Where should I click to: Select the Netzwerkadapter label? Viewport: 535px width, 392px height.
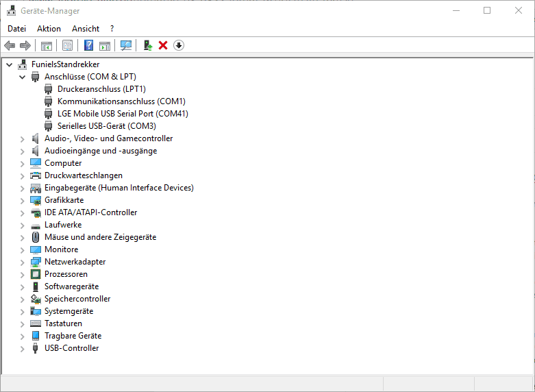point(75,262)
